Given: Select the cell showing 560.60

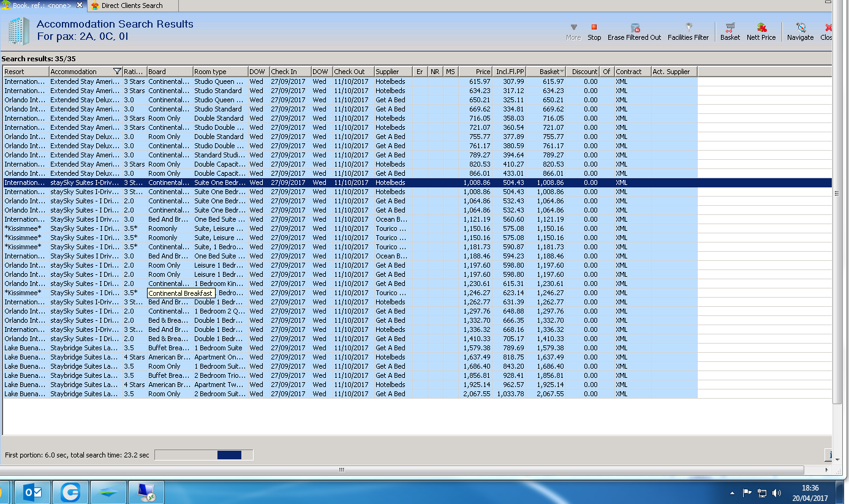Looking at the screenshot, I should (x=510, y=219).
